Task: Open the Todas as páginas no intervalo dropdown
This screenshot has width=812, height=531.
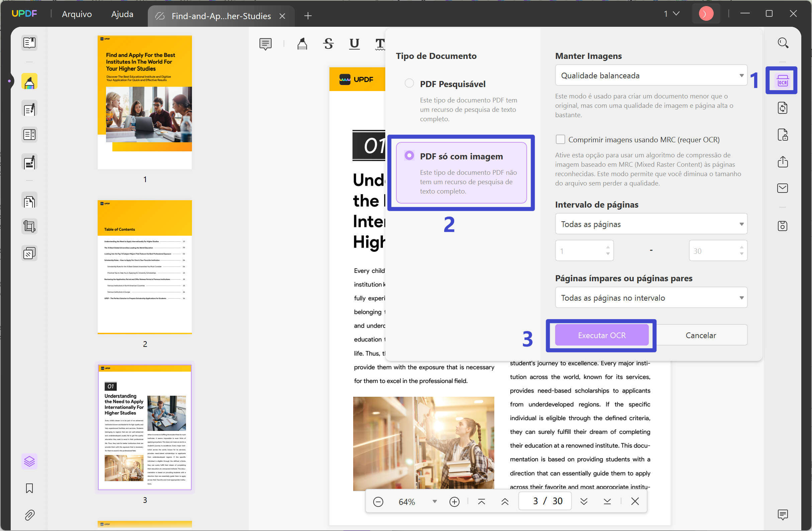Action: click(x=650, y=297)
